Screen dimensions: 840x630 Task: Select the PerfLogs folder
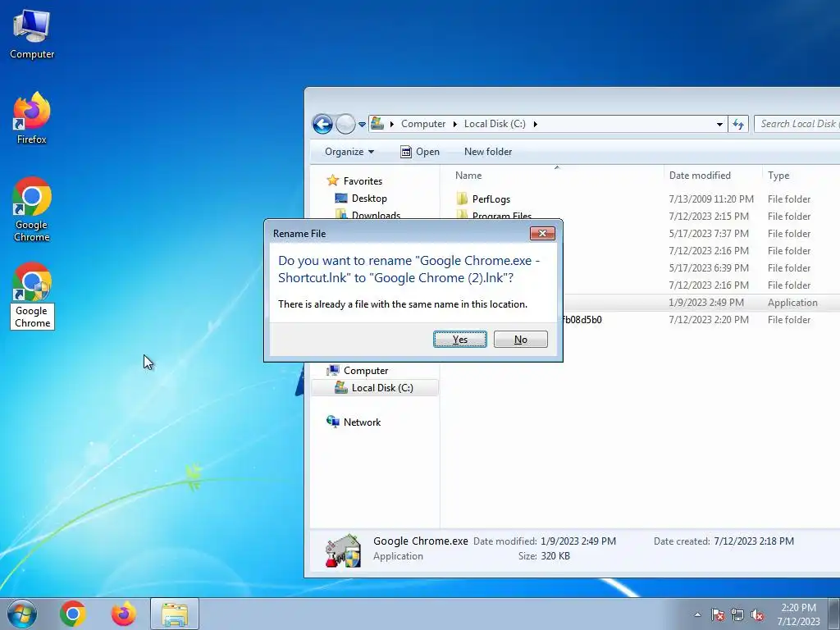491,199
